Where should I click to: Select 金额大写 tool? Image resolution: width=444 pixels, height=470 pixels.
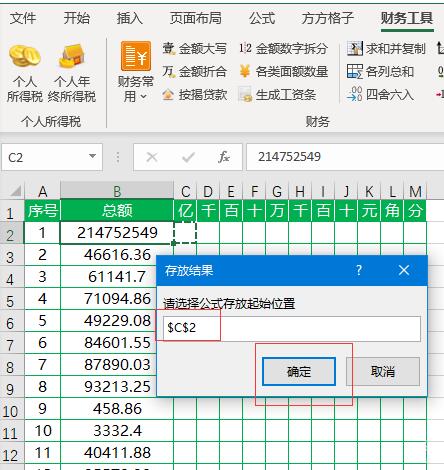click(x=194, y=49)
